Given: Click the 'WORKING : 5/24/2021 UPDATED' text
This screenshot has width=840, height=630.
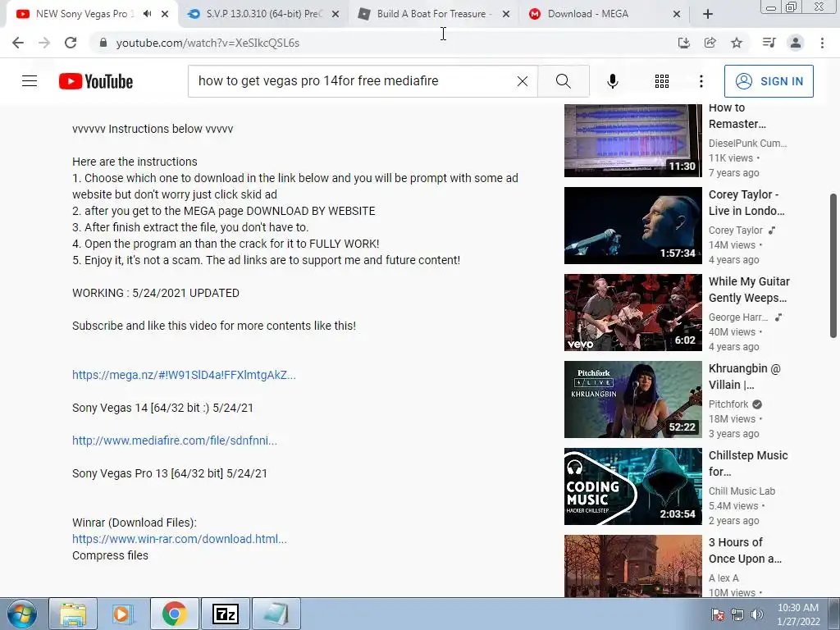Looking at the screenshot, I should coord(156,293).
